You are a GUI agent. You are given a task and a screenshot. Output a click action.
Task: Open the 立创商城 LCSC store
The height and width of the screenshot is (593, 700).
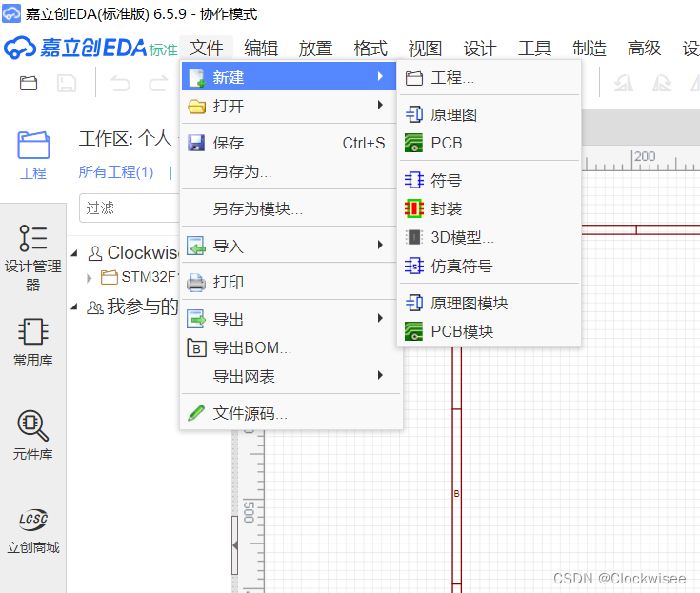(32, 530)
